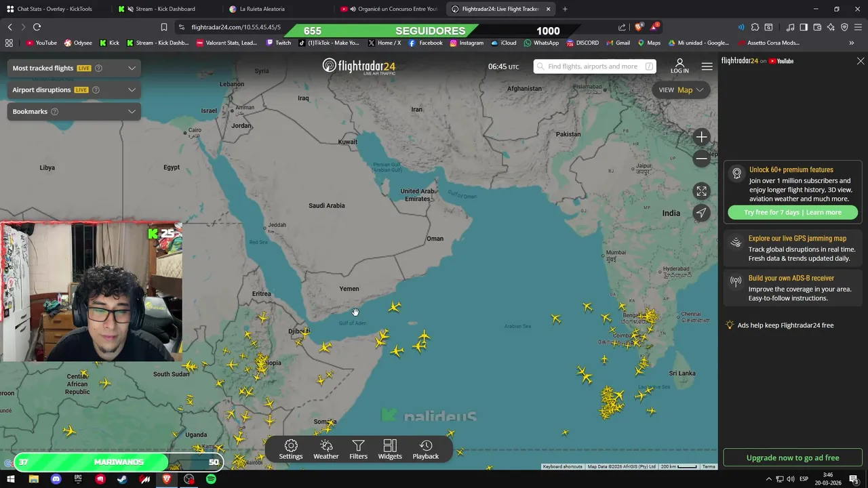Focus the Find flights search field
This screenshot has width=868, height=488.
click(595, 66)
